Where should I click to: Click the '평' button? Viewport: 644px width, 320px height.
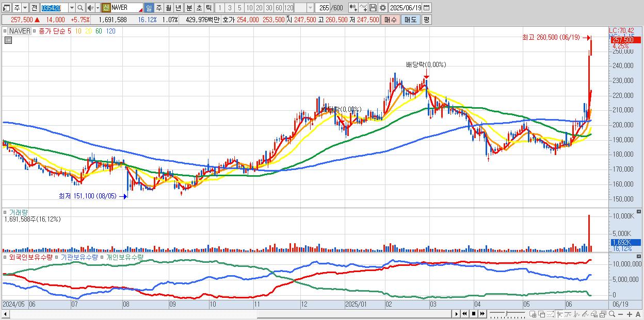click(426, 20)
